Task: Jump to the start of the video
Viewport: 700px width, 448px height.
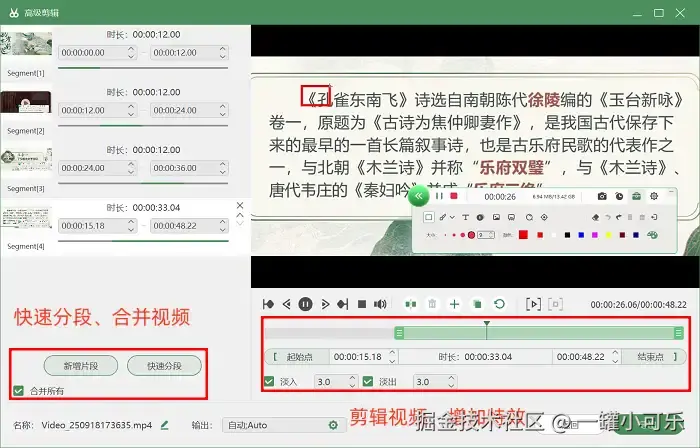Action: [268, 304]
